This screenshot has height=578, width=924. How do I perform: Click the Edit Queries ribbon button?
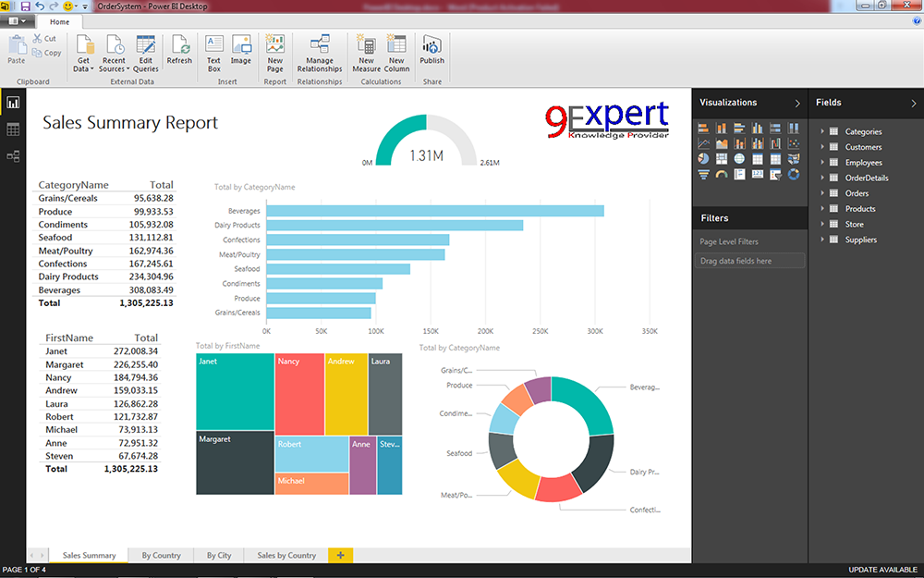[146, 54]
